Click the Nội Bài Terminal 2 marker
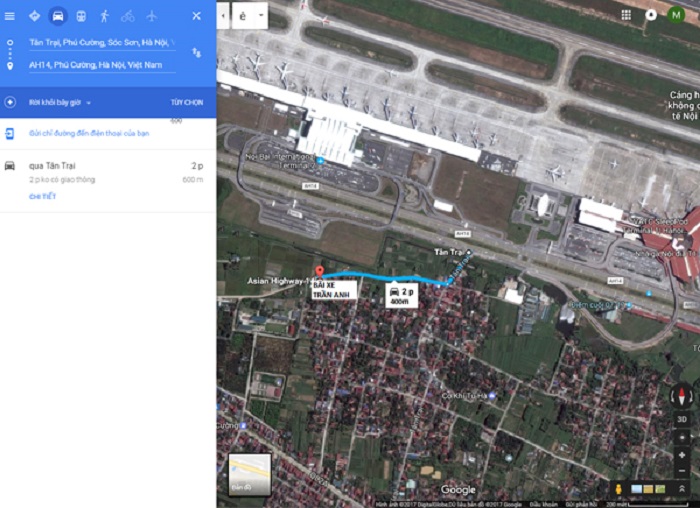 320,160
